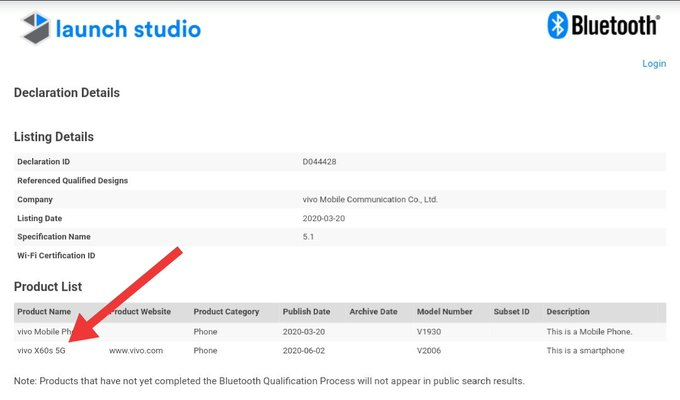Click the Publish Date column header
Image resolution: width=680 pixels, height=400 pixels.
click(306, 311)
